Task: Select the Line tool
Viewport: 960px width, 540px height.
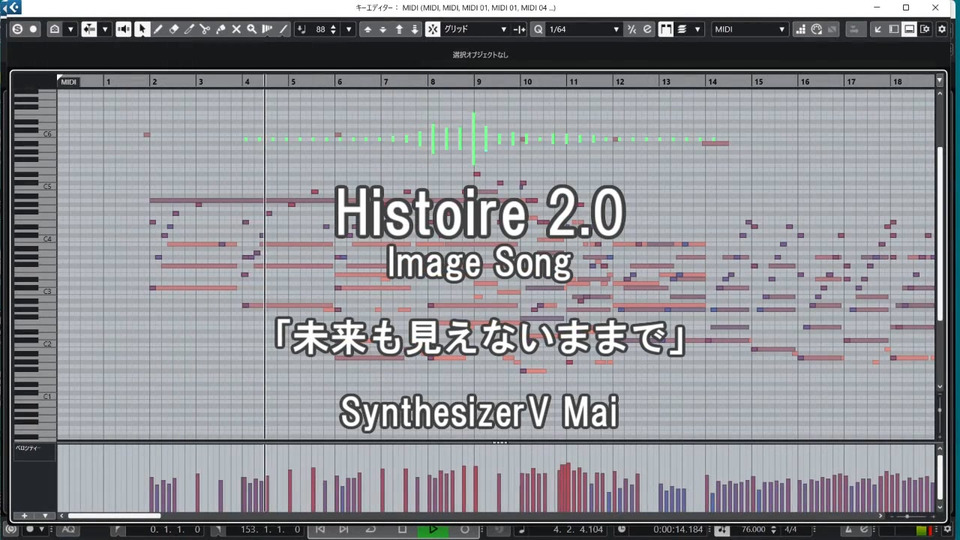Action: click(x=283, y=29)
